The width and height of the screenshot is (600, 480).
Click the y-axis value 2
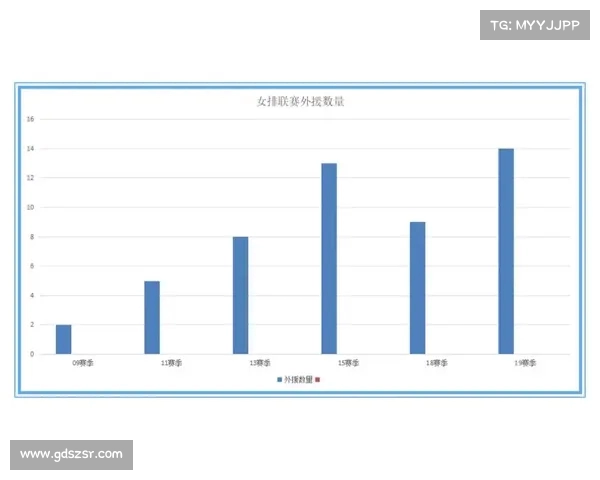[32, 325]
